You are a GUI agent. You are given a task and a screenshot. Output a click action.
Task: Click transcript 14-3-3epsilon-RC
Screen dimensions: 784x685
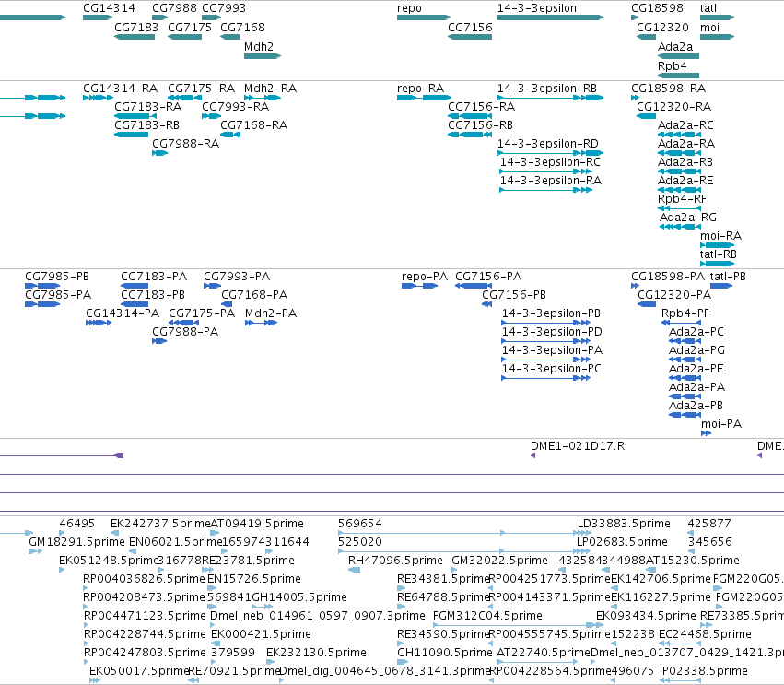550,162
